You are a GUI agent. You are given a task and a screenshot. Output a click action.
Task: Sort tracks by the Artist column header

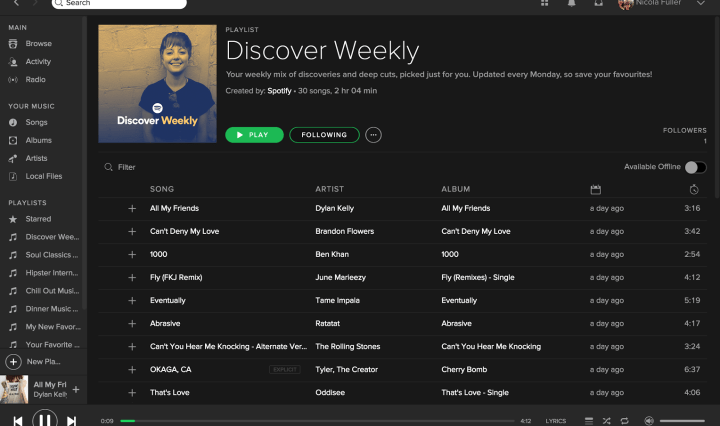(x=329, y=189)
